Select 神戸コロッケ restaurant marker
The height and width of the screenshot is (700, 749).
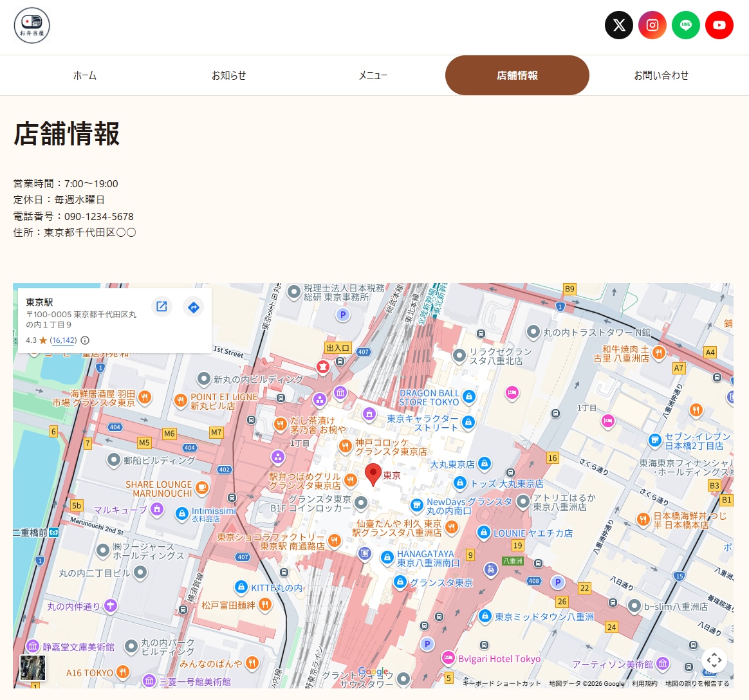click(x=346, y=446)
